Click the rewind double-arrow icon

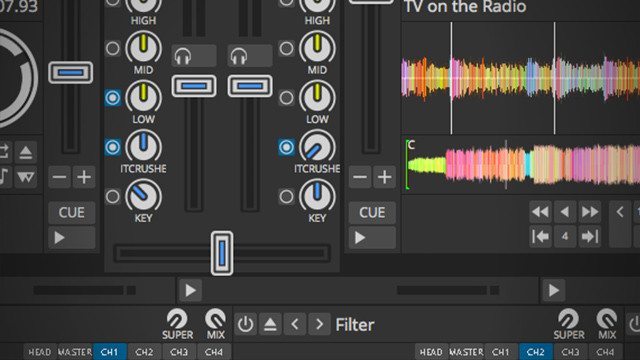(540, 212)
